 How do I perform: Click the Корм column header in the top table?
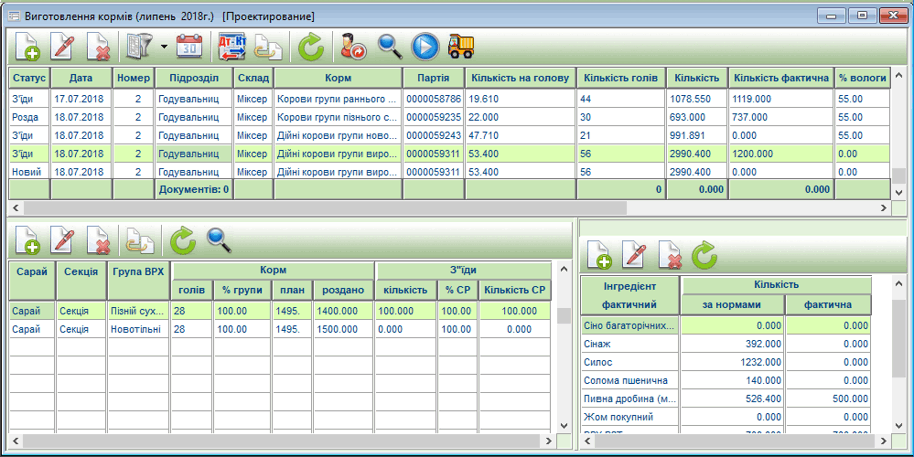tap(338, 78)
